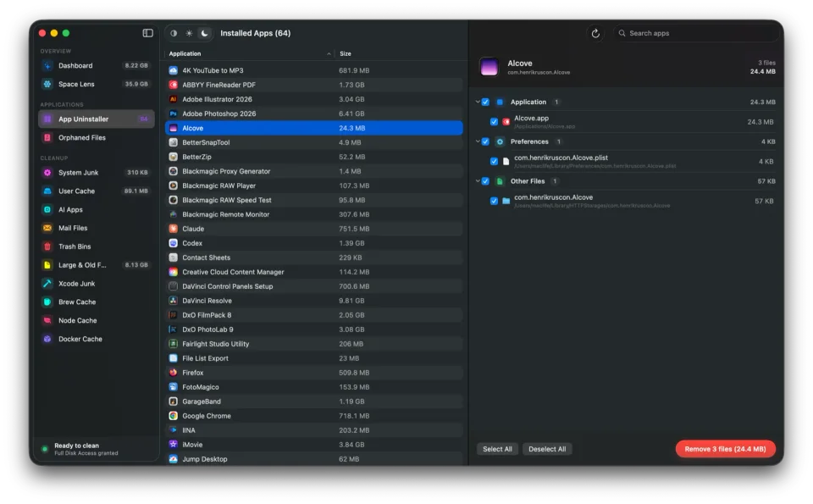Click the refresh apps list icon
This screenshot has height=504, width=813.
[595, 33]
